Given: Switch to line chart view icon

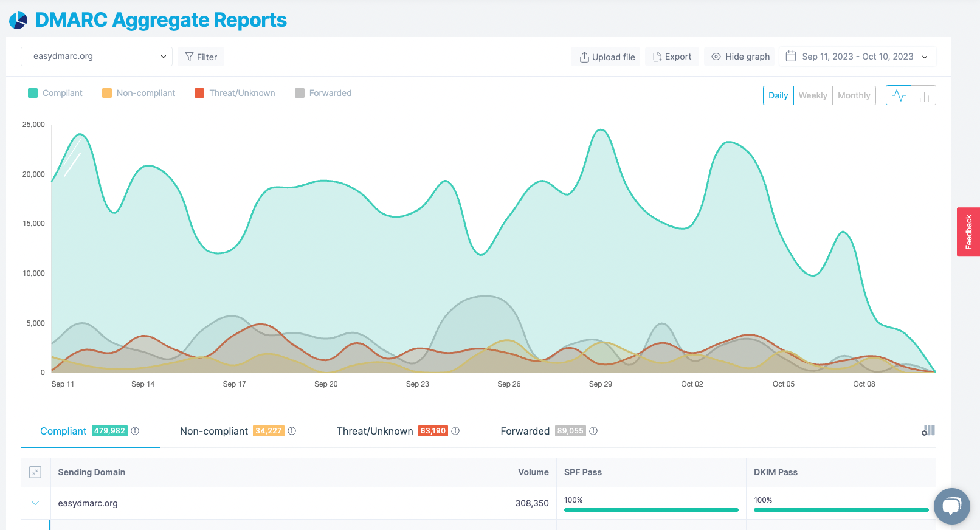Looking at the screenshot, I should coord(899,95).
